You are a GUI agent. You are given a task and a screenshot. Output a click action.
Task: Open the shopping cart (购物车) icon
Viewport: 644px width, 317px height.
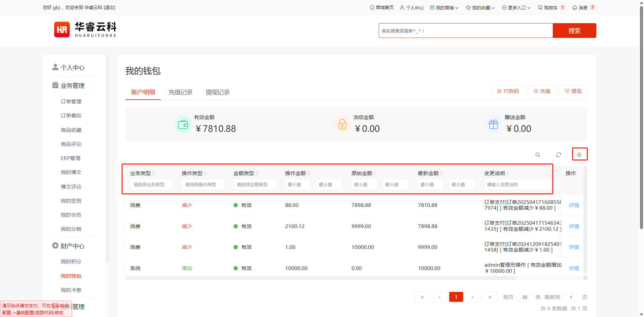[547, 7]
